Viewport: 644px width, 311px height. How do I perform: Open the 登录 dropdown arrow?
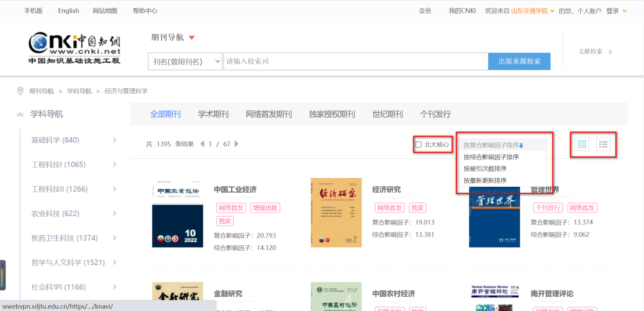[625, 11]
